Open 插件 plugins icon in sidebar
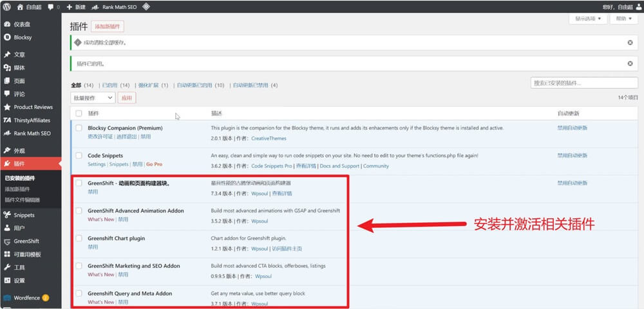Viewport: 644px width, 309px height. [x=7, y=164]
